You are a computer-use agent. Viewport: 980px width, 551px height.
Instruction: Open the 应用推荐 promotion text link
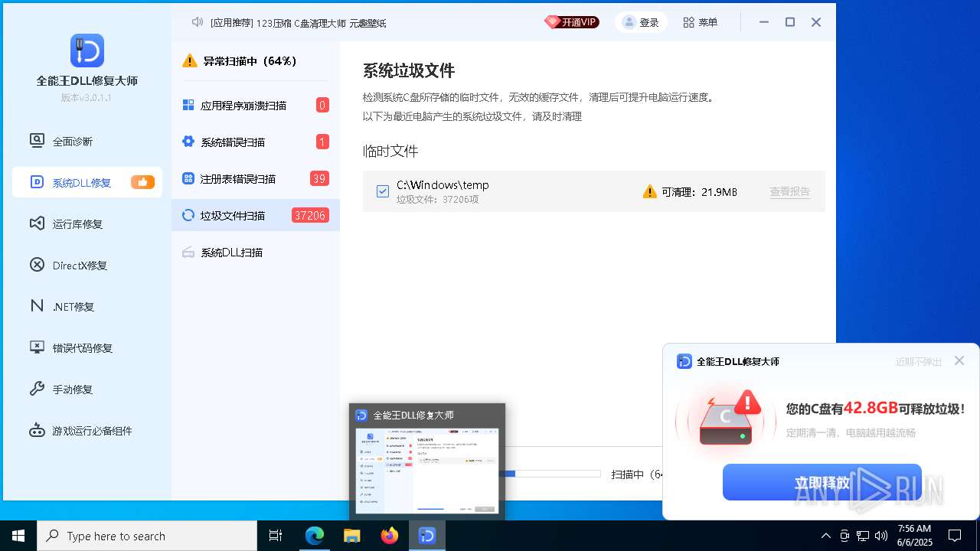(x=299, y=23)
